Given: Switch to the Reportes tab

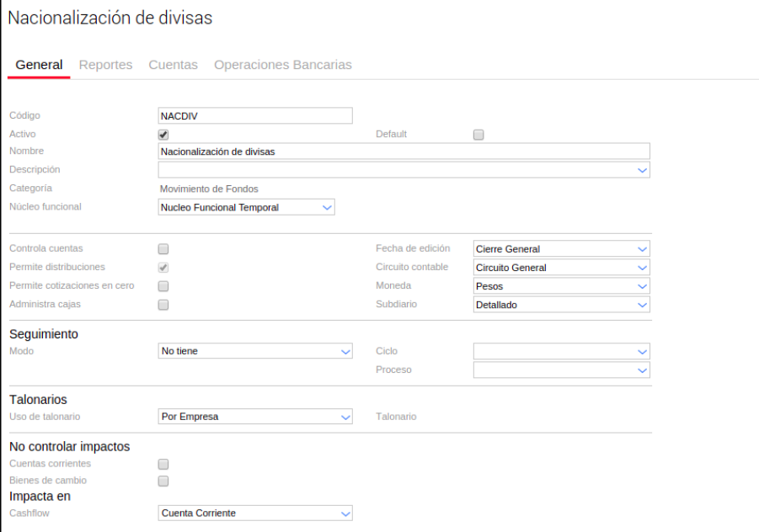Looking at the screenshot, I should tap(106, 65).
